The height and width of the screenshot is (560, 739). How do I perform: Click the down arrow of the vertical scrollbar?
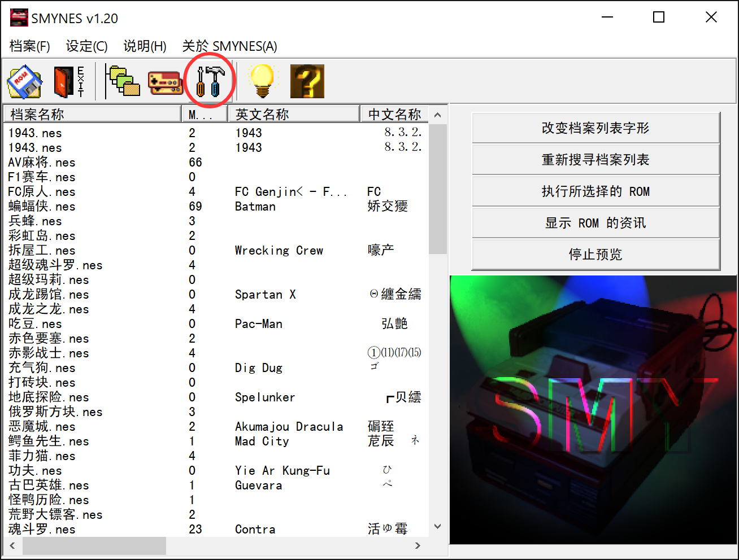(437, 527)
